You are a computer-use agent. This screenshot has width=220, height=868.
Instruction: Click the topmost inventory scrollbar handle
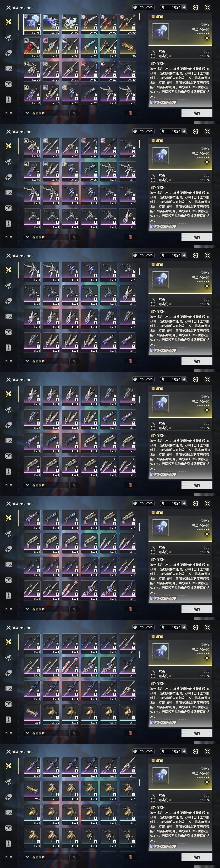140,16
